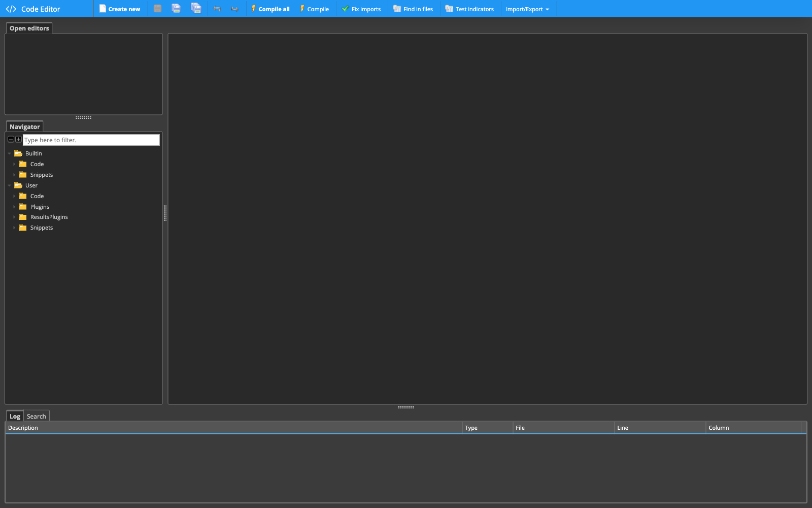Open Find in files
Viewport: 812px width, 508px height.
[x=413, y=9]
